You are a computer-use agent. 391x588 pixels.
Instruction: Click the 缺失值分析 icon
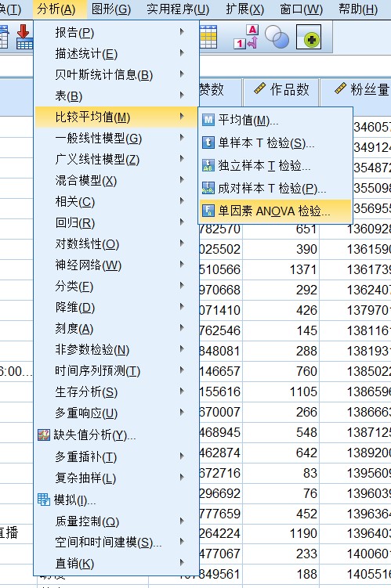(44, 435)
